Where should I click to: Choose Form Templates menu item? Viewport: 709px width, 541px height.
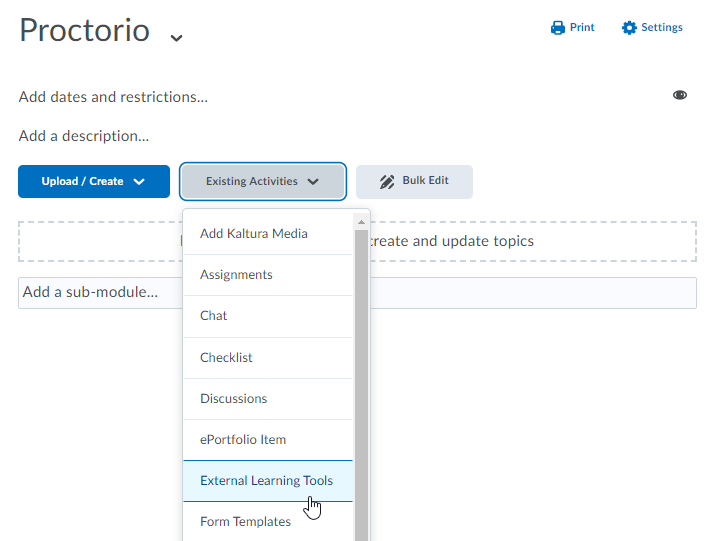[x=245, y=522]
